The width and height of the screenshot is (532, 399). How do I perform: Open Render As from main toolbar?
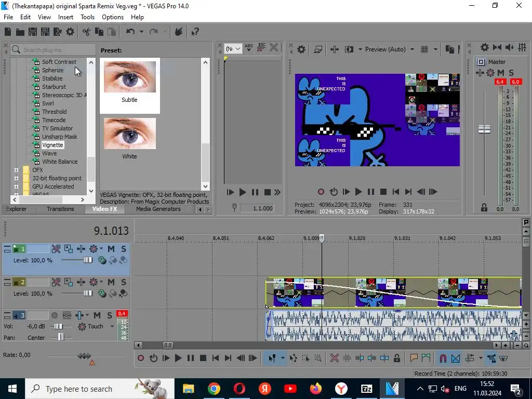[58, 32]
